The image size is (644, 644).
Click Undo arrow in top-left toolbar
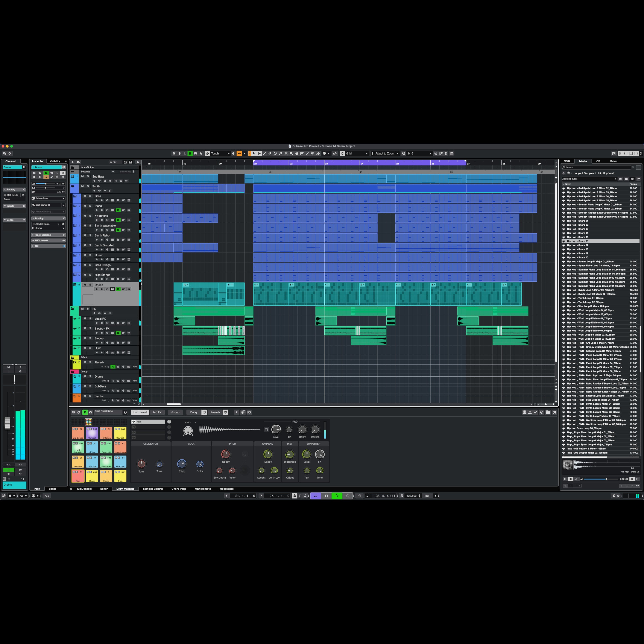(5, 154)
